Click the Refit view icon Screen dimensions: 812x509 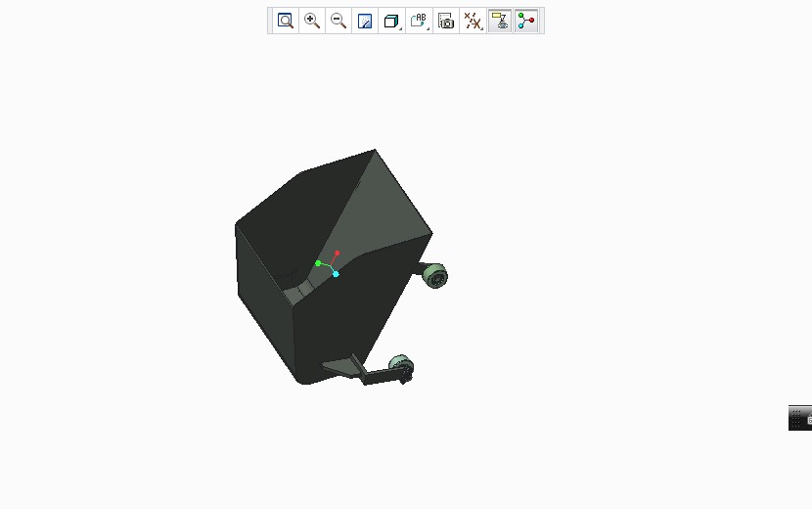click(x=286, y=21)
